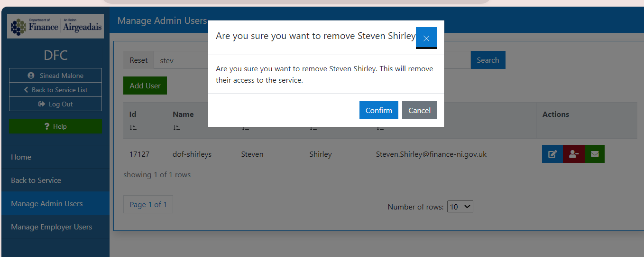The width and height of the screenshot is (644, 257).
Task: Click the green envelope email icon
Action: [x=595, y=154]
